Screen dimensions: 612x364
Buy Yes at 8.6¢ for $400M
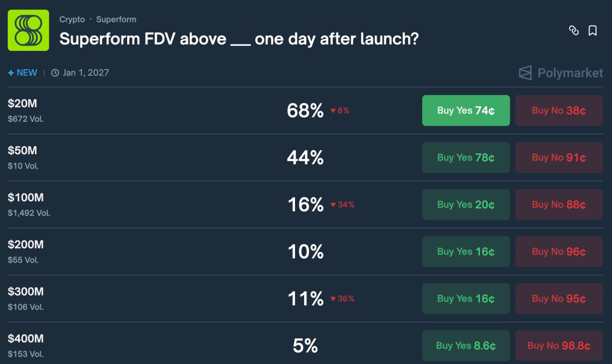coord(466,345)
